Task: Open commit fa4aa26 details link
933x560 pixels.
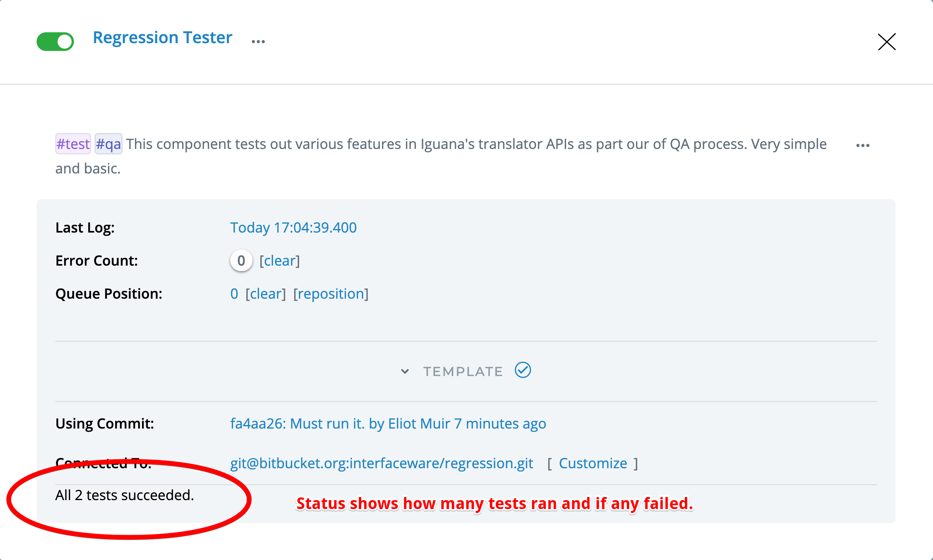Action: pos(388,423)
